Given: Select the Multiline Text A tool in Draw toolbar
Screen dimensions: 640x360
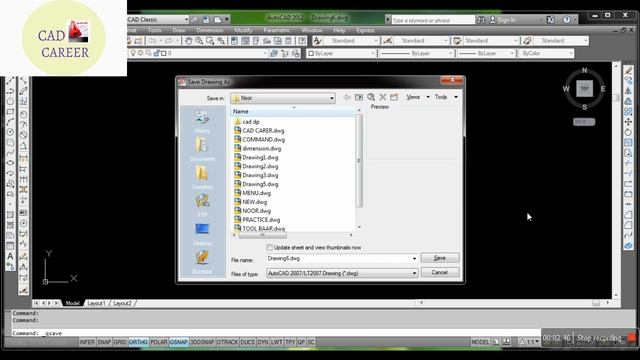Looking at the screenshot, I should [x=10, y=256].
